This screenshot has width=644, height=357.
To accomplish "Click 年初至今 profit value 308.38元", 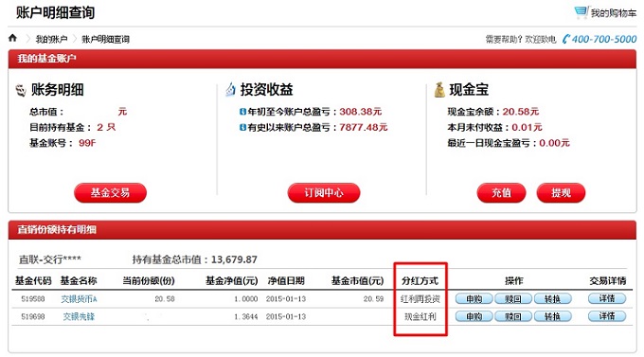I will (360, 112).
